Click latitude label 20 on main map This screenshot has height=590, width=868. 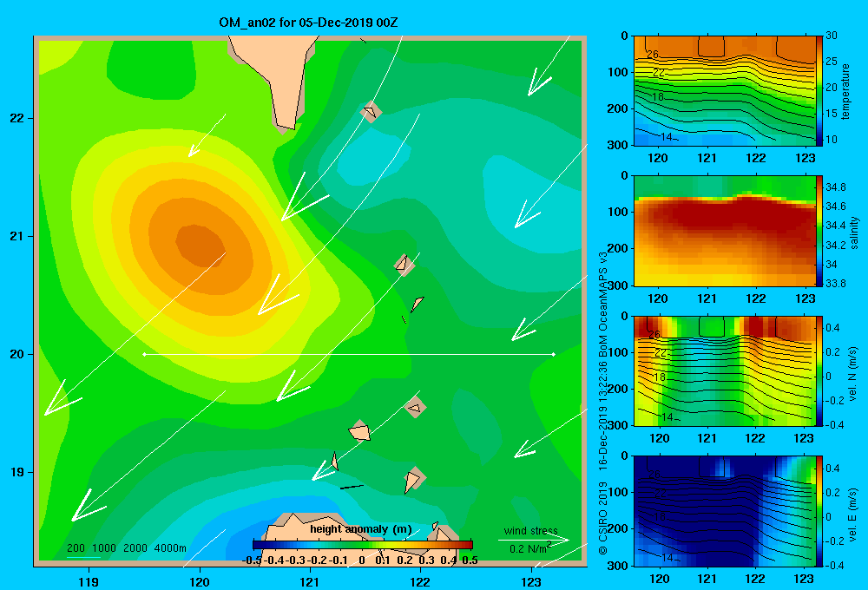(17, 354)
